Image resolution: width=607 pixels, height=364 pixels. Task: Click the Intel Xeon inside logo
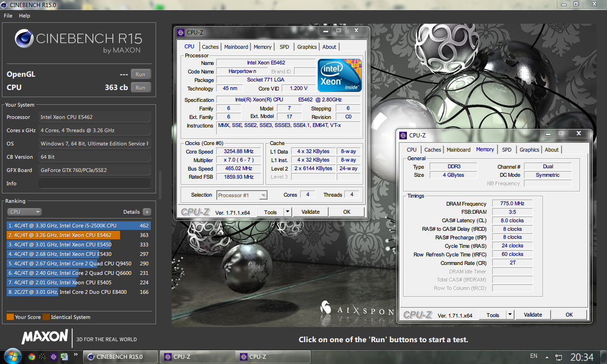point(340,75)
